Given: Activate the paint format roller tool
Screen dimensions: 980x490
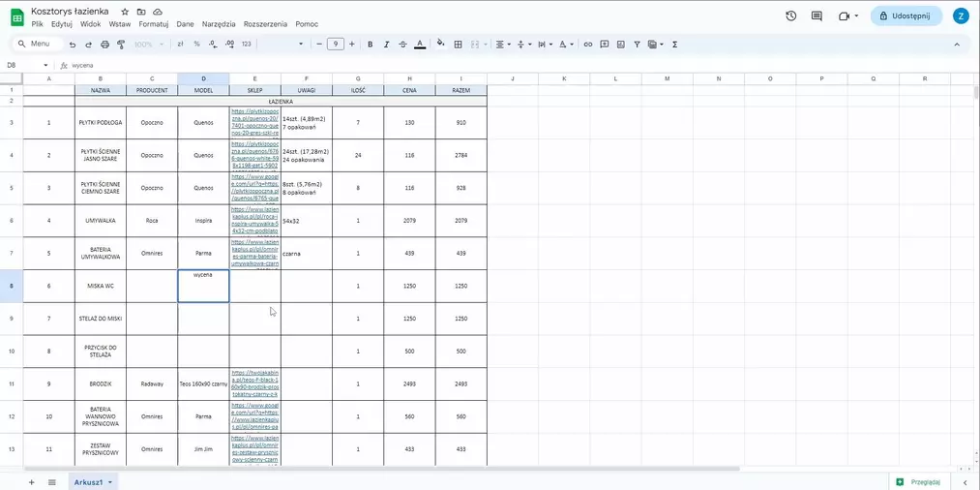Looking at the screenshot, I should [x=121, y=45].
